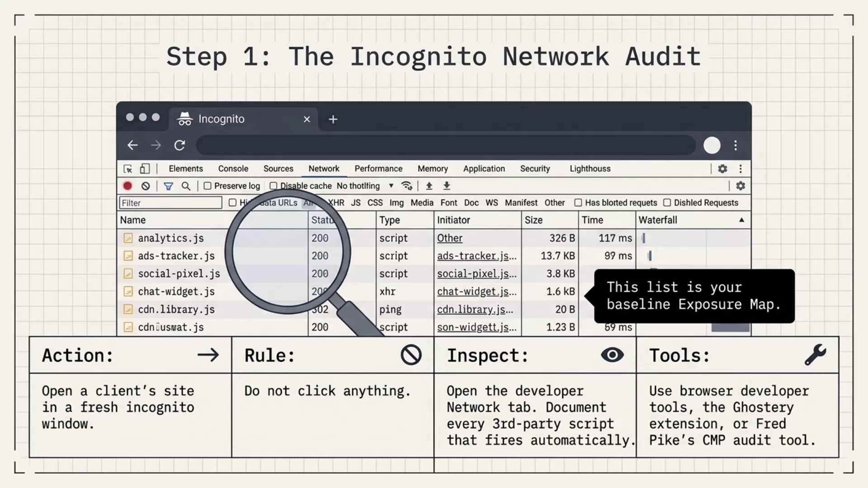Filter requests by XHR type
The width and height of the screenshot is (868, 488).
tap(336, 203)
